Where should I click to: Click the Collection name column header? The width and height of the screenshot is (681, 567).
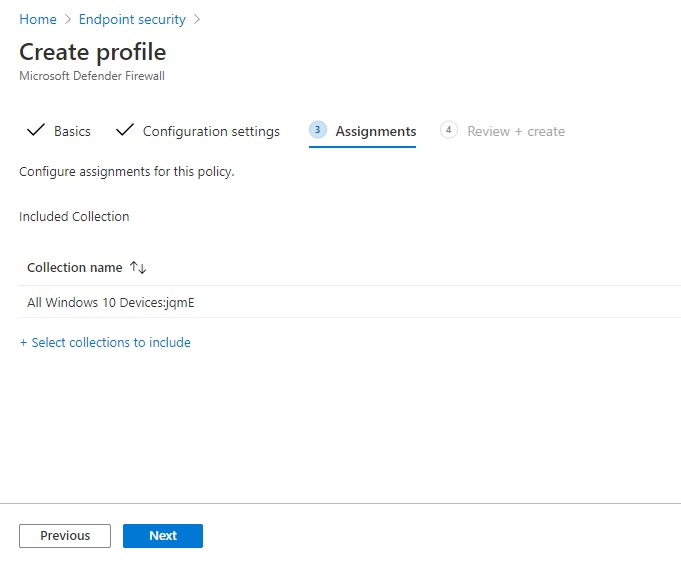tap(75, 268)
